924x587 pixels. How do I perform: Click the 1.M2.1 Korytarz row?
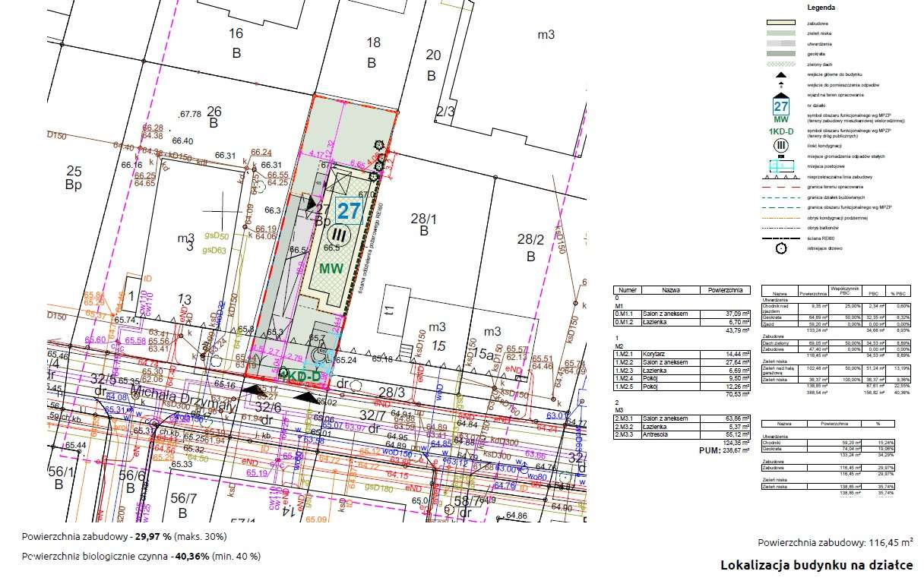coord(682,354)
